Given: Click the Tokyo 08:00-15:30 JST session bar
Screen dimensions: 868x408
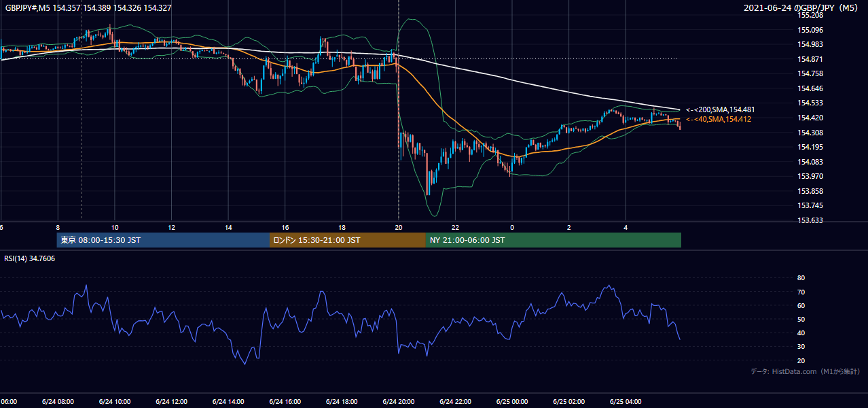Looking at the screenshot, I should point(163,240).
